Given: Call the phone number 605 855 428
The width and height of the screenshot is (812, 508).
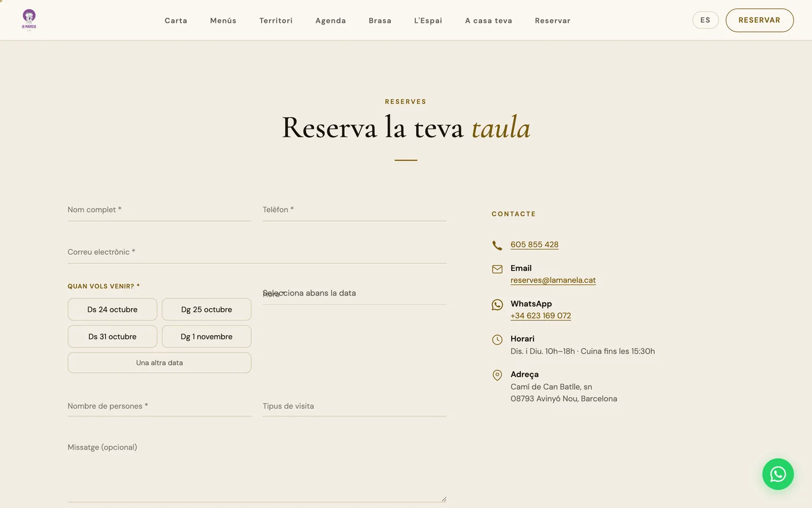Looking at the screenshot, I should 534,244.
